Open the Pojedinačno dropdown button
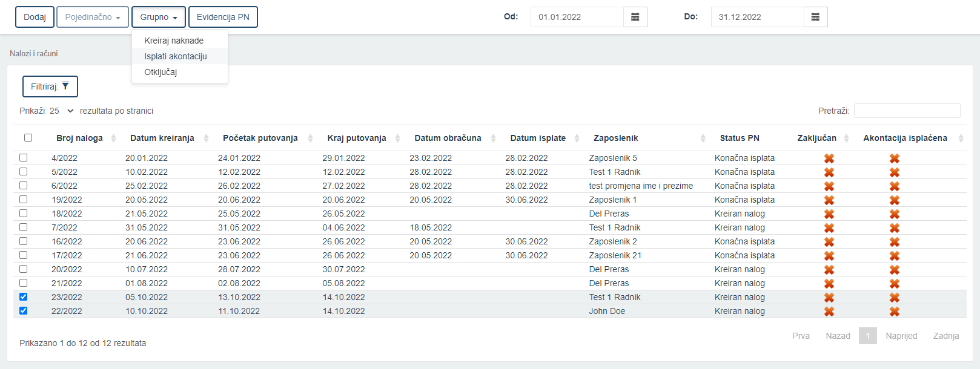 click(x=93, y=17)
